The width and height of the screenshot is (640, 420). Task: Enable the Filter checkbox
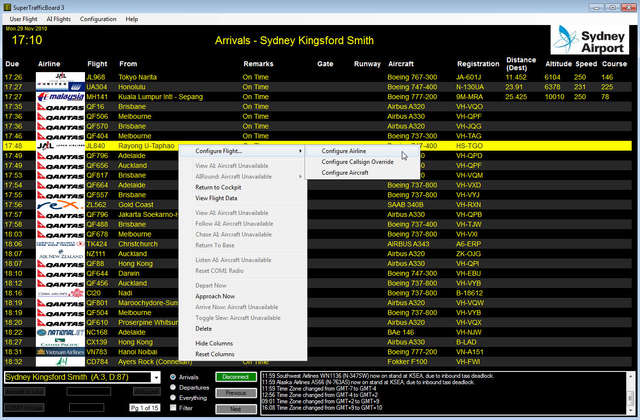pos(173,407)
